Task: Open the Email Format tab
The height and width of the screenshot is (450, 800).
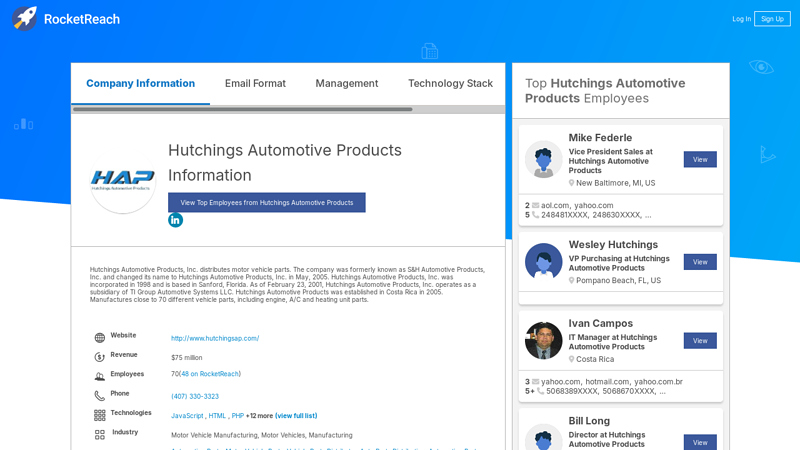Action: (255, 83)
